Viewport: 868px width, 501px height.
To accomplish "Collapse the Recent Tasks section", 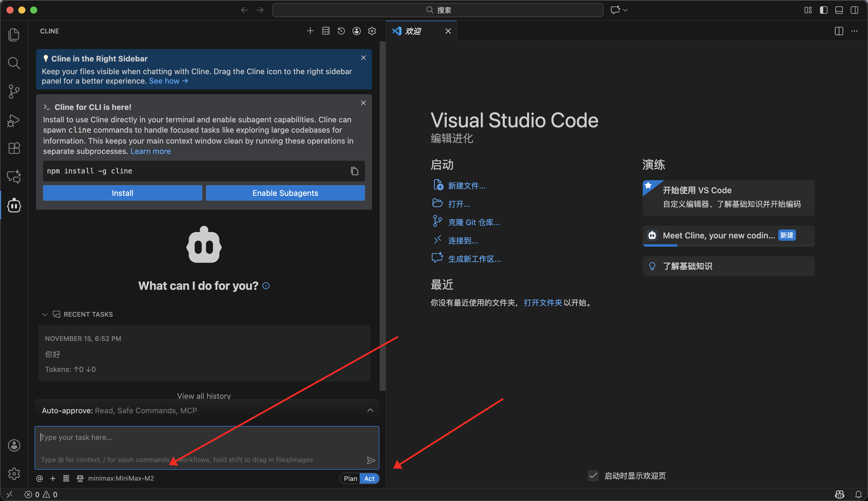I will pyautogui.click(x=45, y=315).
